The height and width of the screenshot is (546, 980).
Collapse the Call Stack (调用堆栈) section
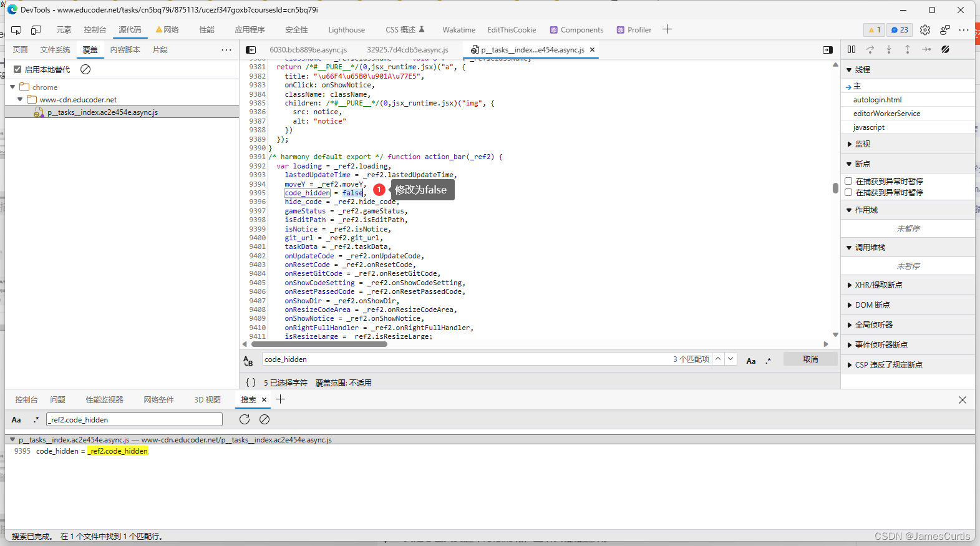(x=849, y=248)
